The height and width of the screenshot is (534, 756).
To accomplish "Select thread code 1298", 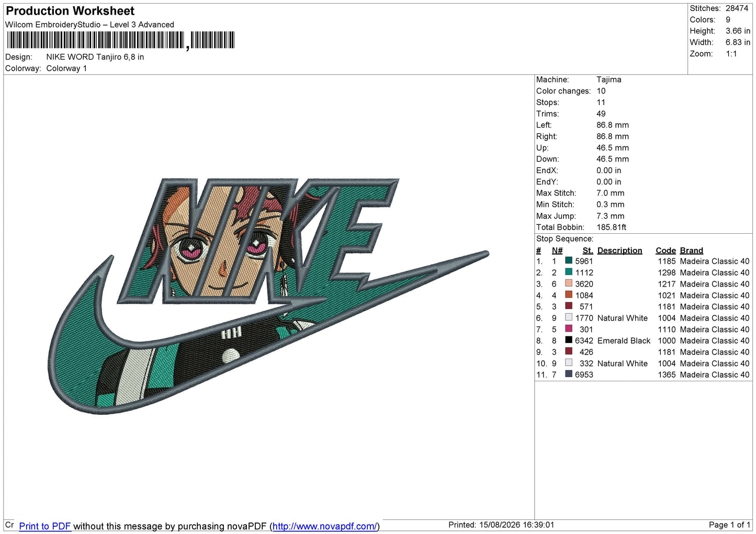I will pos(667,272).
